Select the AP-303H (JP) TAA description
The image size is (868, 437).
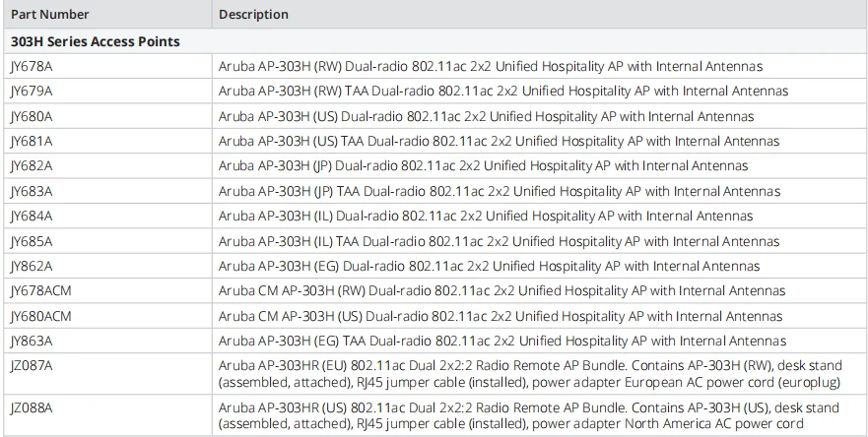coord(500,191)
